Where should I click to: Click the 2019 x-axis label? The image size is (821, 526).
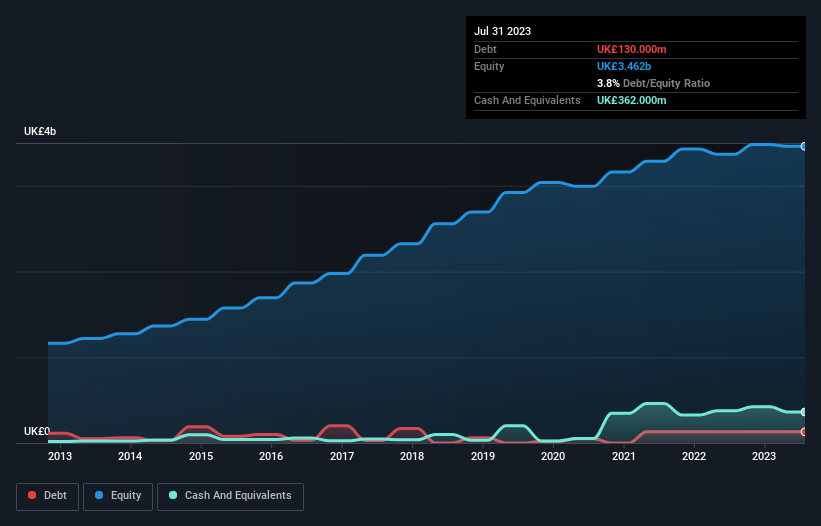click(x=483, y=456)
